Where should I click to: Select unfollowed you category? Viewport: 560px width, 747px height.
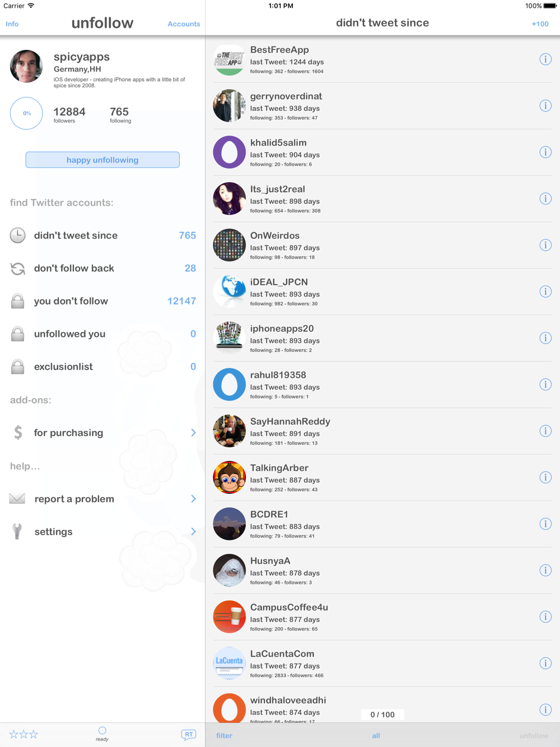pyautogui.click(x=102, y=334)
